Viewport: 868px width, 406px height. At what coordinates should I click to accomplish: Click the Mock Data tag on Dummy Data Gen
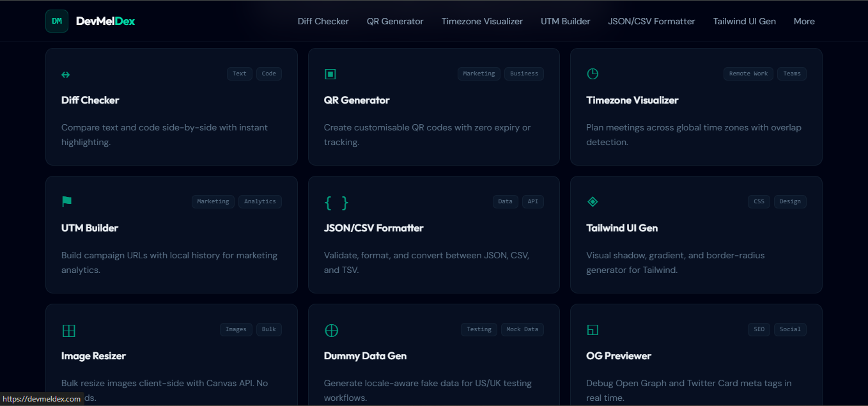522,329
